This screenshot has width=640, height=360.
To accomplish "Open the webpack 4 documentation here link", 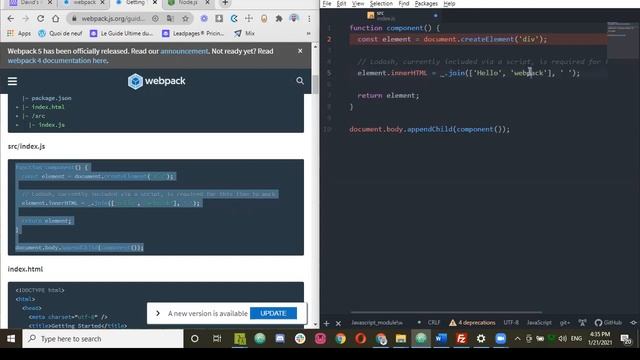I will coord(57,60).
